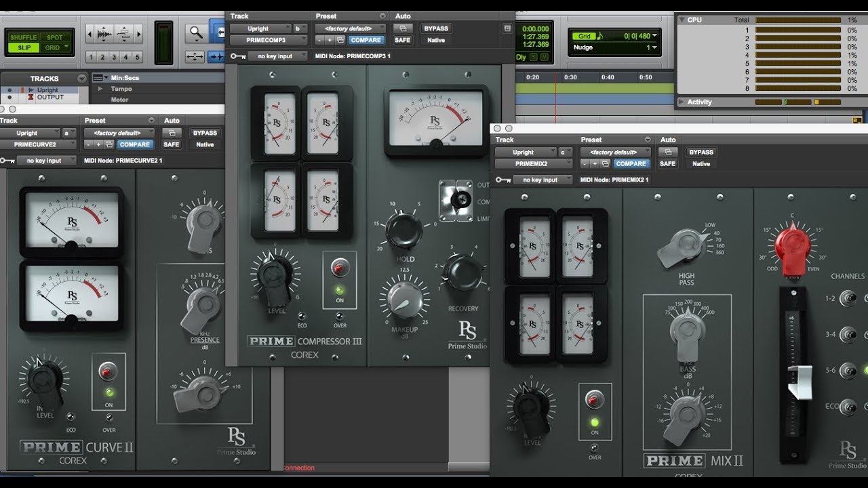The width and height of the screenshot is (868, 488).
Task: Open the insert position 'c' selector
Action: 564,152
